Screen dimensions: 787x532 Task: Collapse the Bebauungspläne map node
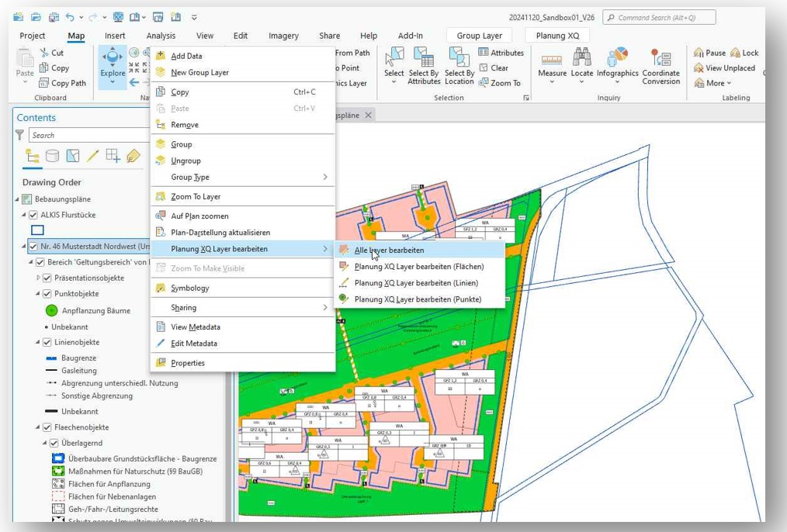click(17, 199)
